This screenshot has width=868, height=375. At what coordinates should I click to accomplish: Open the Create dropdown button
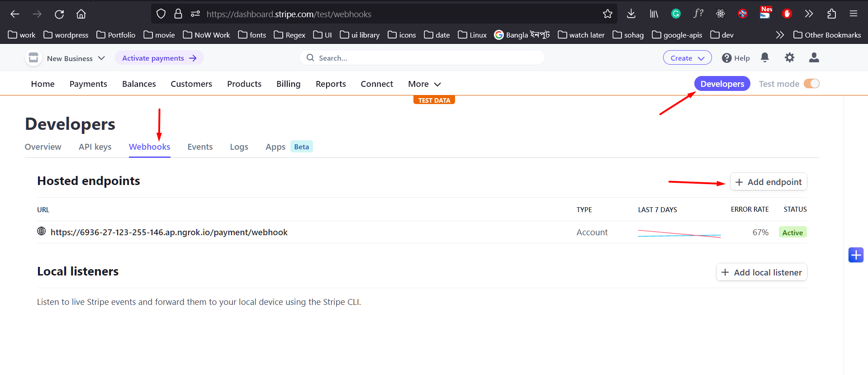point(687,58)
